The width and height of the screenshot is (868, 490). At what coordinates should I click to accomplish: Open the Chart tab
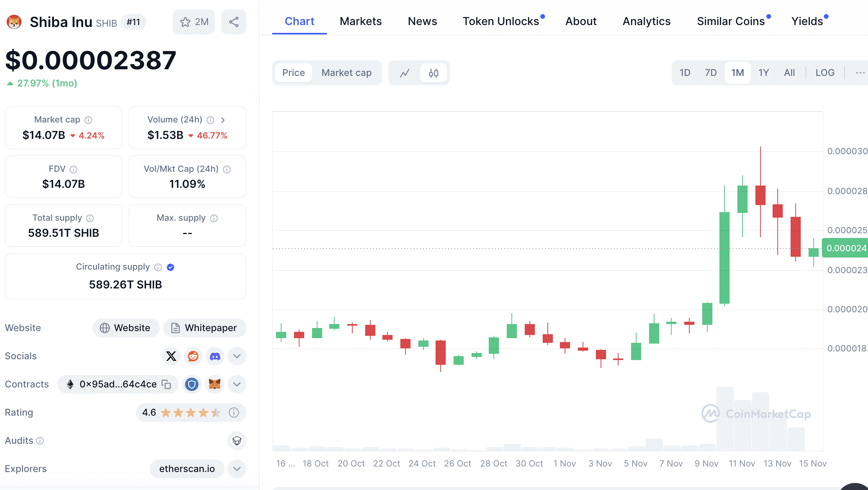click(x=299, y=21)
